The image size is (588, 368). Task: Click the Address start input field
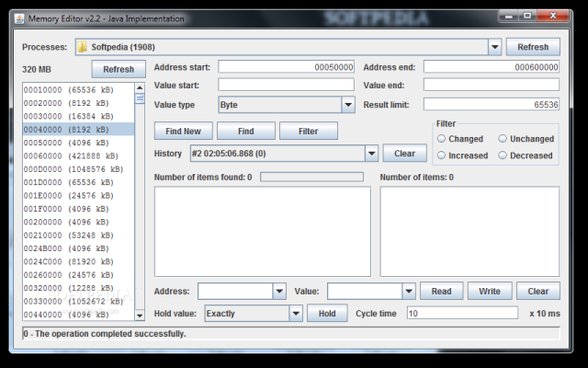tap(286, 67)
